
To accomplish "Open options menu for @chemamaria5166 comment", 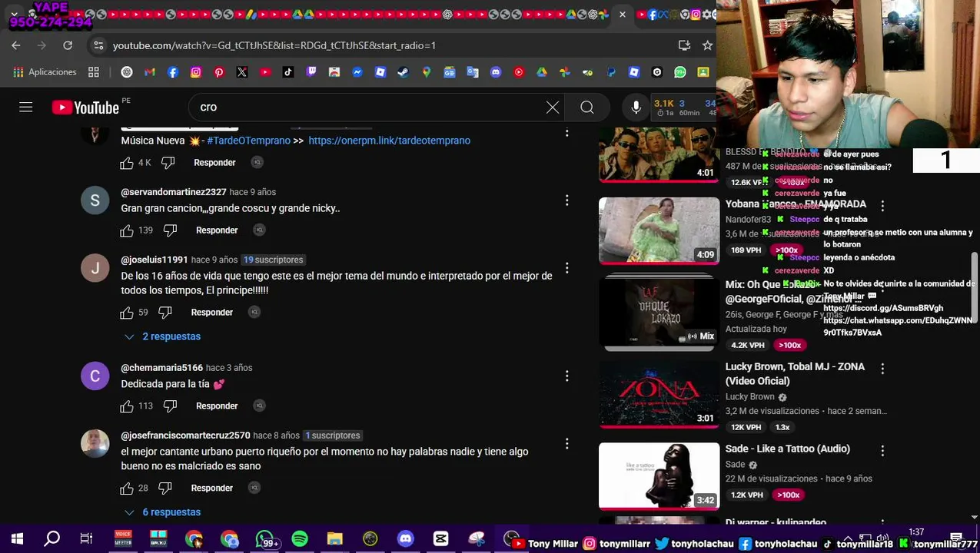I will tap(567, 376).
